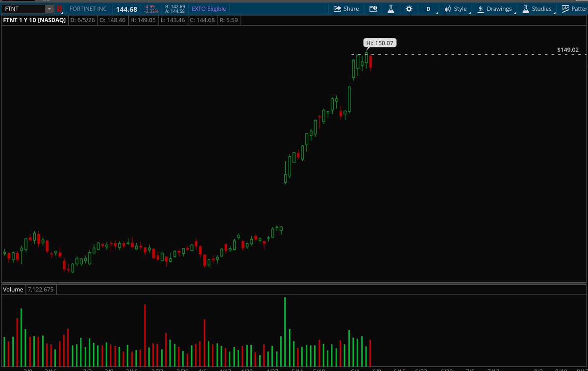Click the Volume study label
Image resolution: width=588 pixels, height=371 pixels.
[x=13, y=290]
